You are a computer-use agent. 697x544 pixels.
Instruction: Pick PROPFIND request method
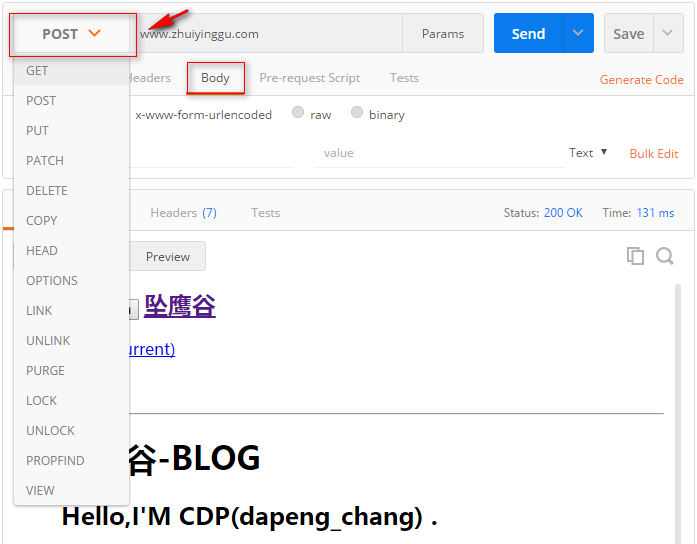(x=71, y=460)
